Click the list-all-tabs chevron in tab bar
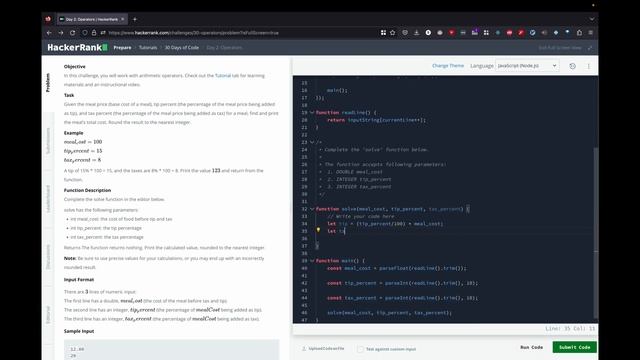This screenshot has height=360, width=640. tap(592, 19)
